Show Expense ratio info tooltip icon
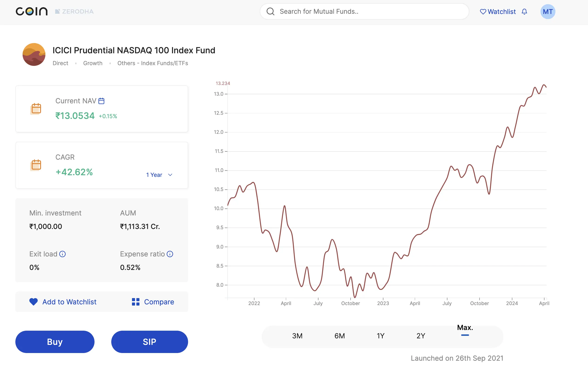 [x=170, y=254]
